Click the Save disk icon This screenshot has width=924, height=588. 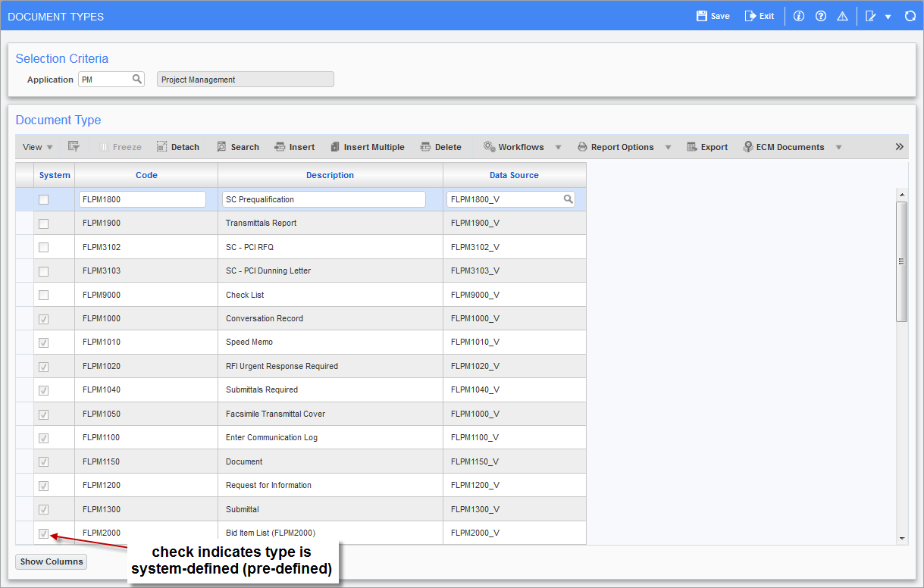click(x=702, y=16)
